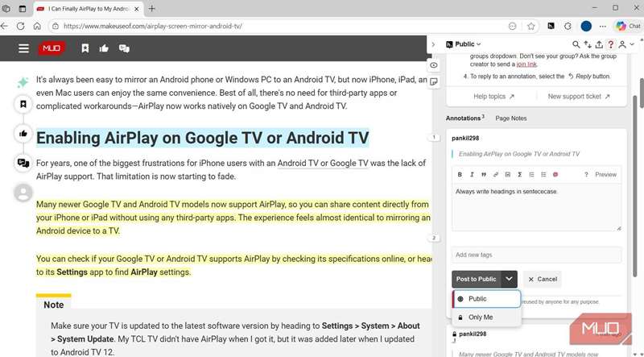Click the thumbs-up icon in MUO header
The width and height of the screenshot is (644, 357).
point(104,48)
